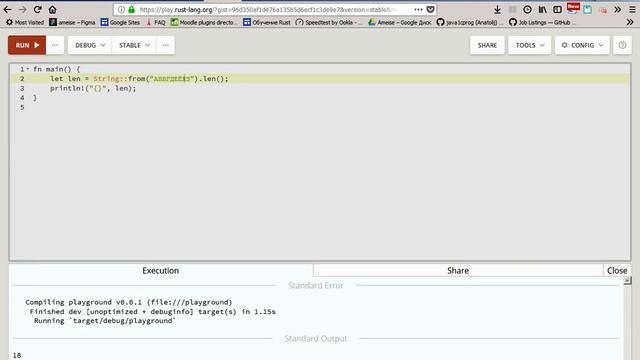
Task: Click empty line 5 in editor gutter
Action: [x=22, y=107]
